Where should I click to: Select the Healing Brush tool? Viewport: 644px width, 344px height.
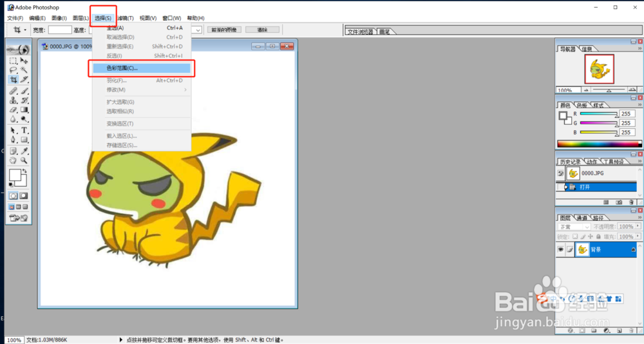(x=13, y=91)
